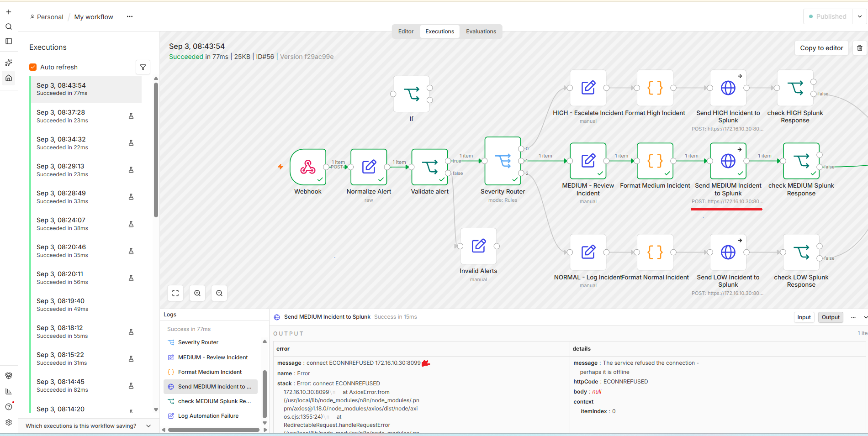The width and height of the screenshot is (868, 436).
Task: Open output panel three-dot options
Action: click(x=853, y=317)
